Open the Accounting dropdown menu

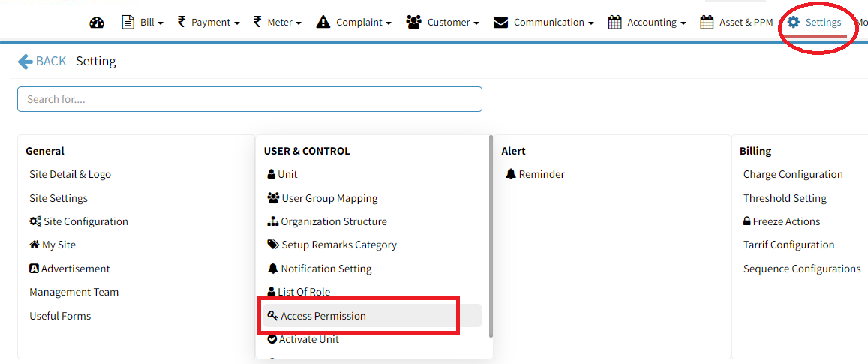click(647, 23)
